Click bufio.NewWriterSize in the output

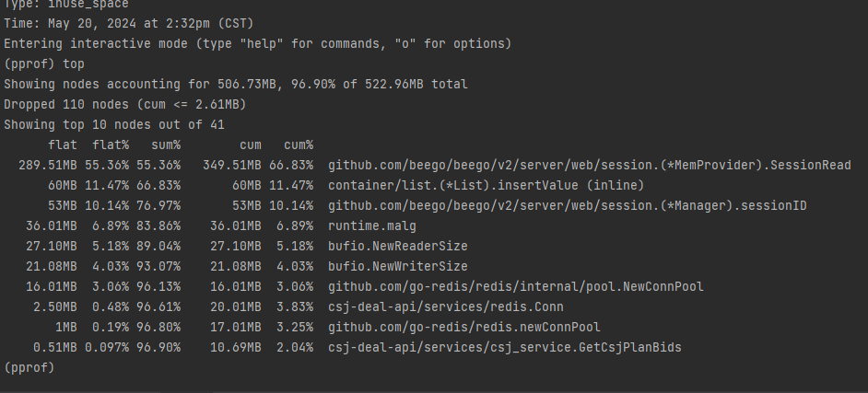pyautogui.click(x=397, y=266)
